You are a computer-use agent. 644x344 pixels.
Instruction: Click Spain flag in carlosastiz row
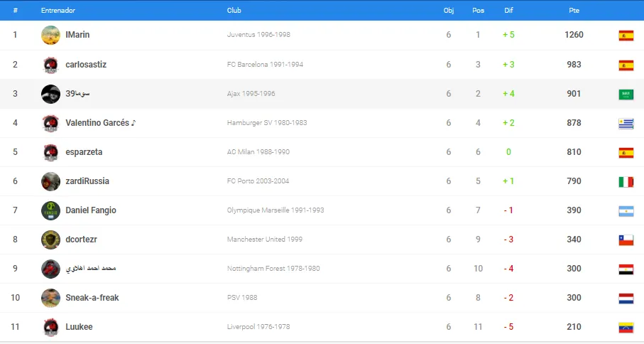point(626,65)
